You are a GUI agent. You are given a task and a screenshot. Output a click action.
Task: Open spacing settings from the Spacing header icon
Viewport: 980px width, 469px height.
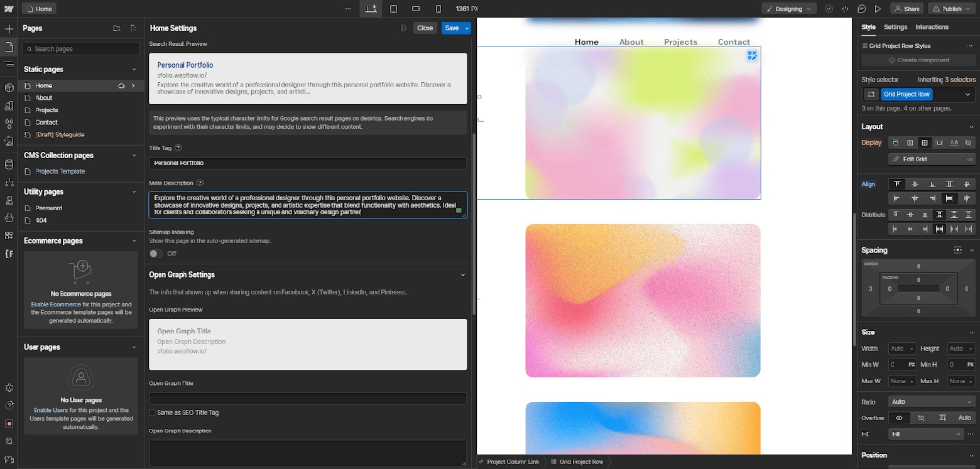(x=957, y=250)
